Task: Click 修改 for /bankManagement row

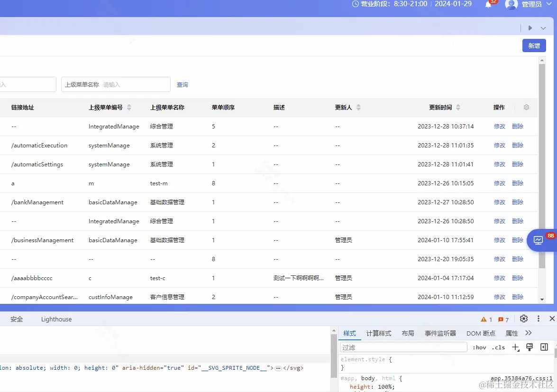Action: pos(500,202)
